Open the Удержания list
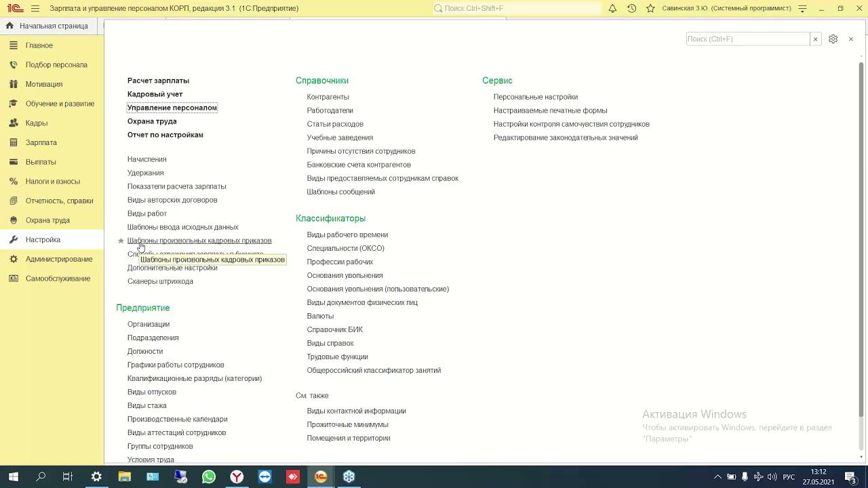Viewport: 868px width, 488px height. click(145, 173)
